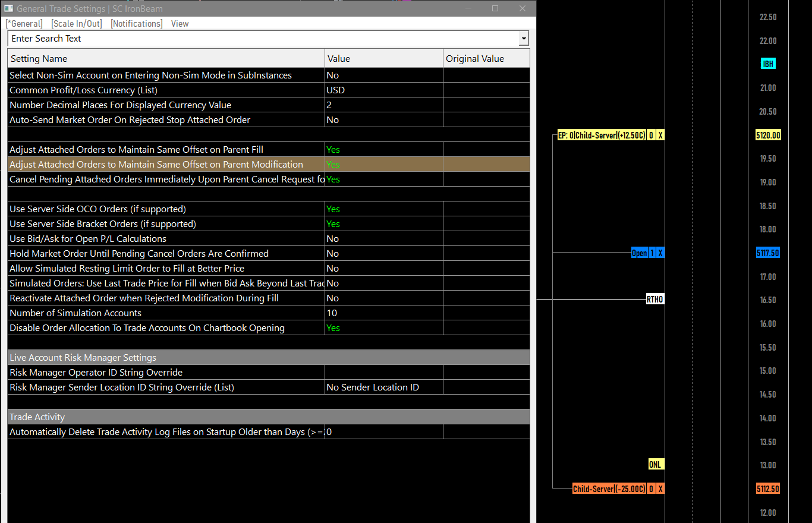Open the View menu

coord(180,24)
